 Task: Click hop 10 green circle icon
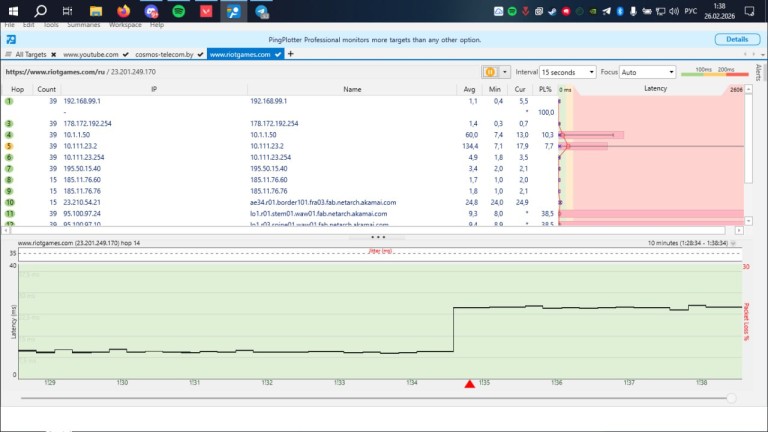[x=9, y=202]
